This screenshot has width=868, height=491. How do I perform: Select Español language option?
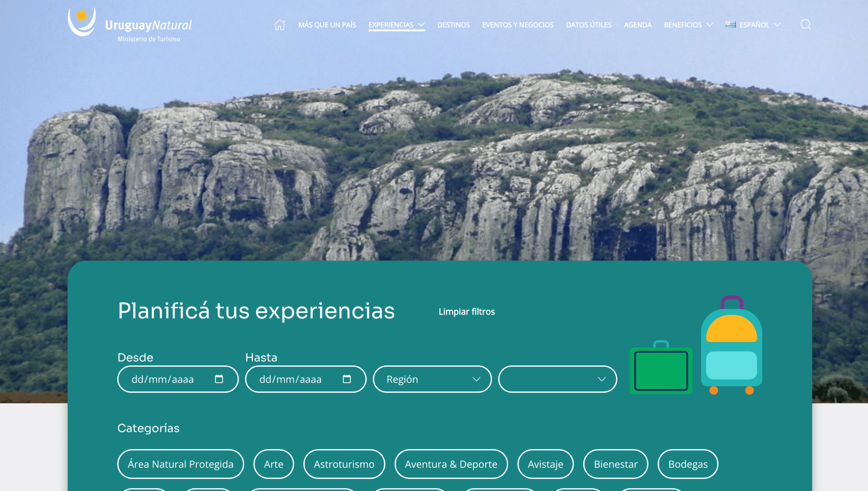pos(754,25)
